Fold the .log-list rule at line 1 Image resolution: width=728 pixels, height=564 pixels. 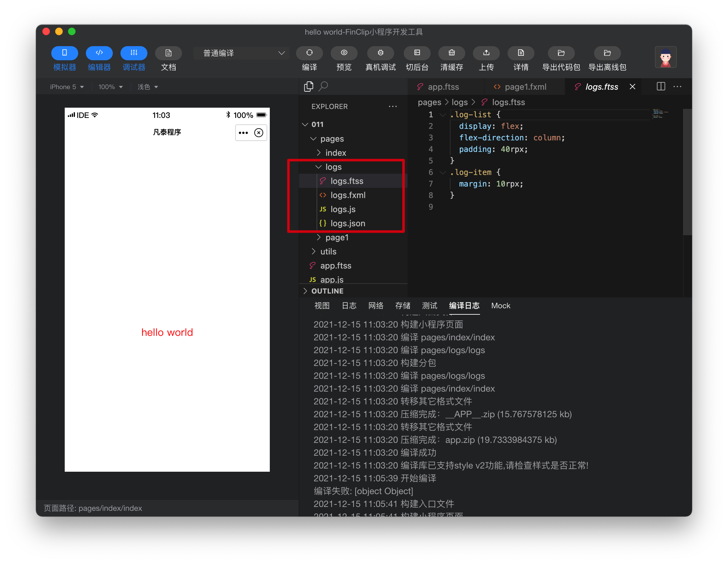coord(443,115)
